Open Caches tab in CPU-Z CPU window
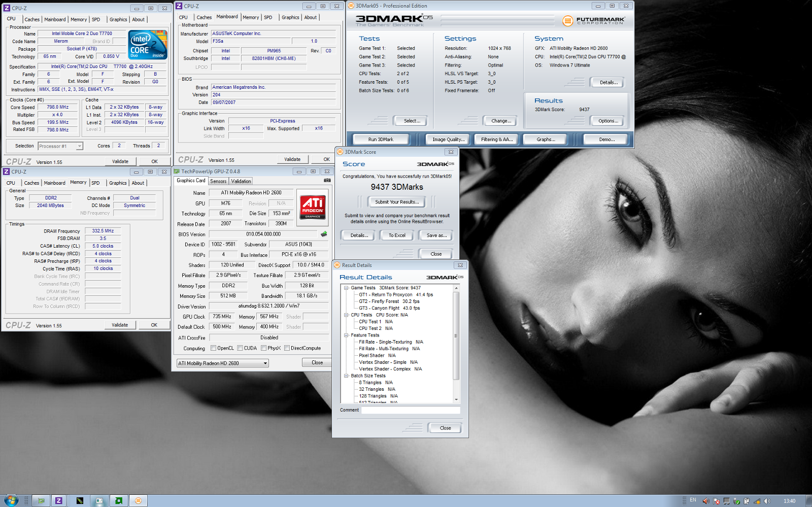 tap(32, 19)
